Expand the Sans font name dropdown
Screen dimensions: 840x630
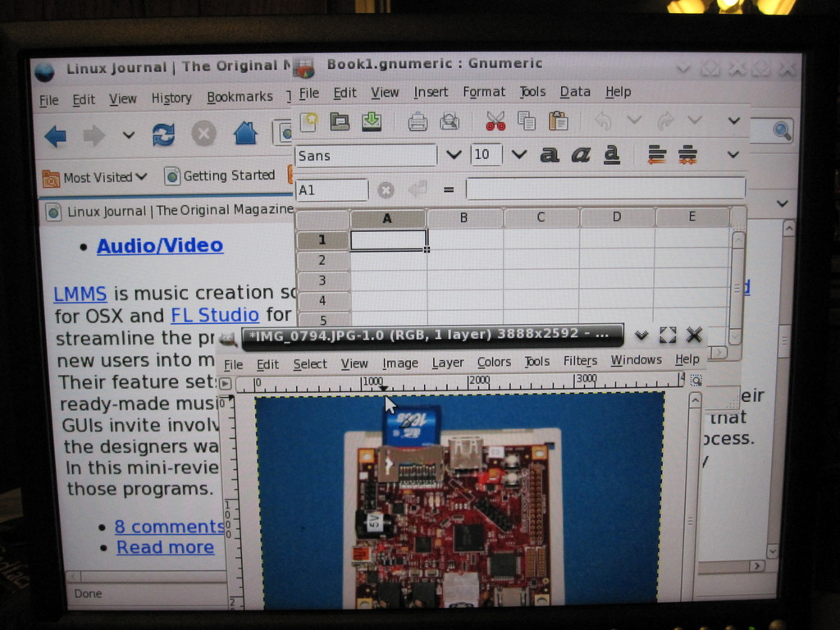454,154
